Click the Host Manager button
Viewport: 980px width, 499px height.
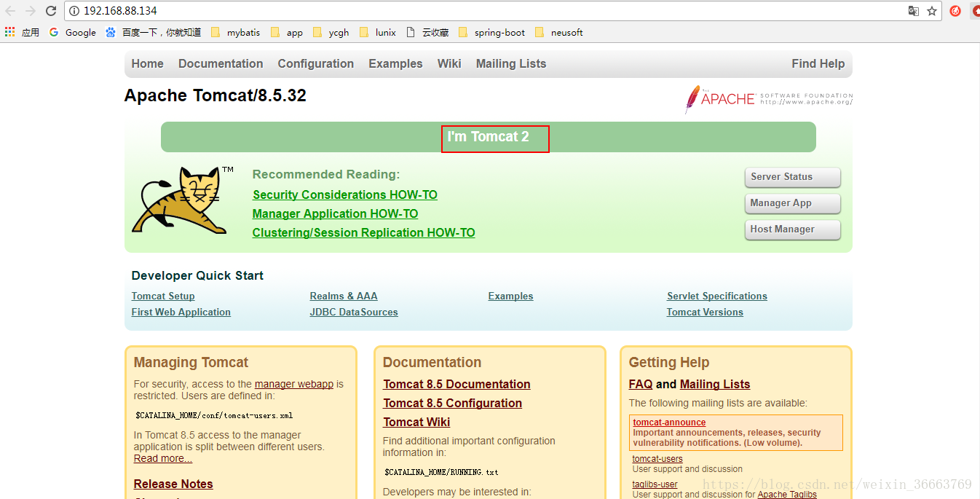click(x=792, y=229)
